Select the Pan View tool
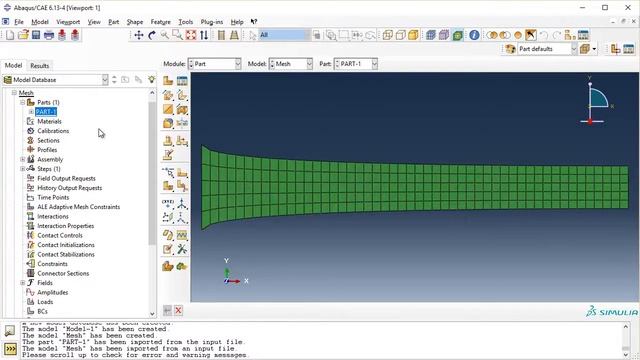This screenshot has height=360, width=640. [139, 35]
